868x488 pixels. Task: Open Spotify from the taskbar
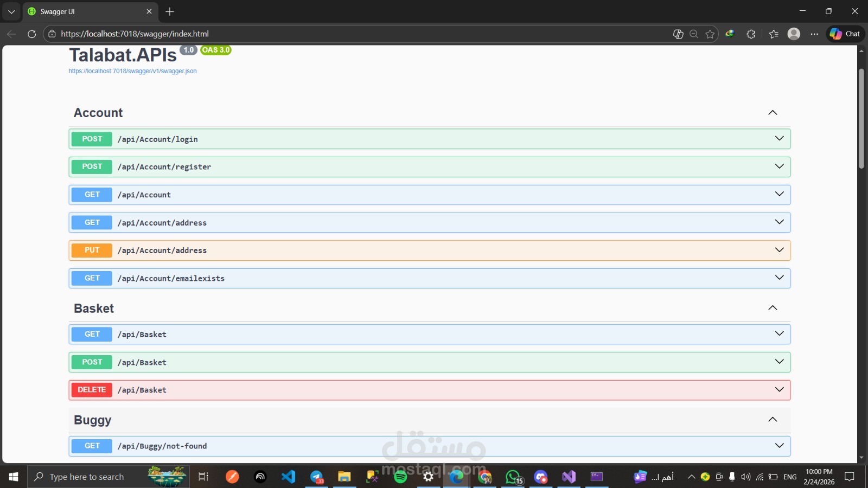point(400,477)
